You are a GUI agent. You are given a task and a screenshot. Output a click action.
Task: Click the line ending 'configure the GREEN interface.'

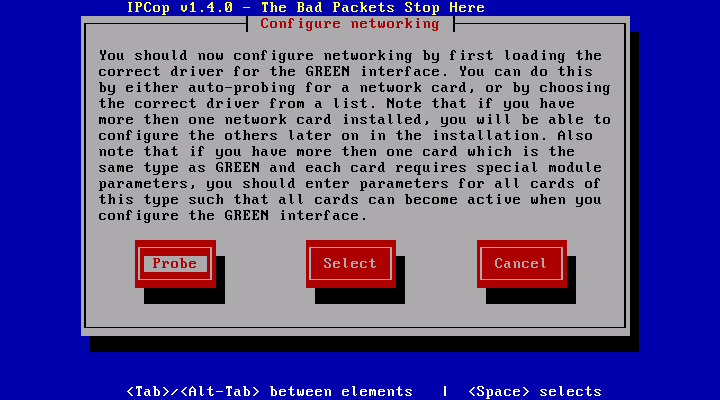tap(233, 215)
